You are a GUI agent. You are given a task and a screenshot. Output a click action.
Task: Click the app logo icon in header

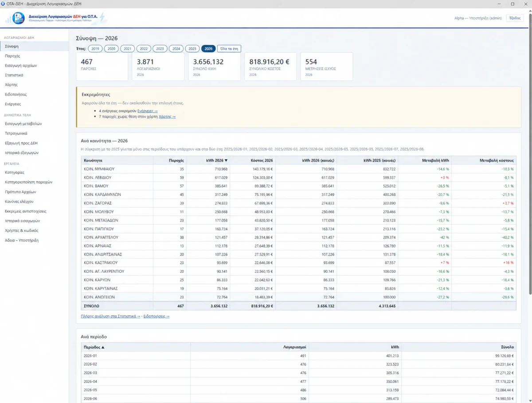pos(19,18)
